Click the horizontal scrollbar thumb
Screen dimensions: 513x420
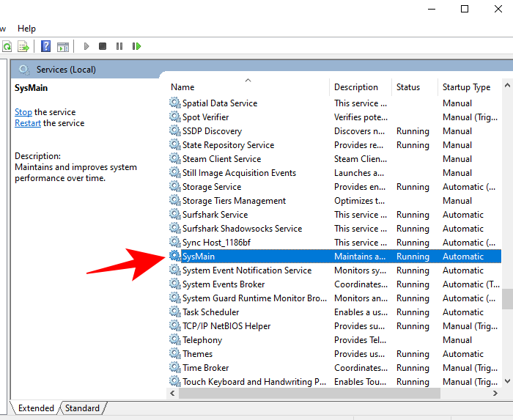(309, 393)
